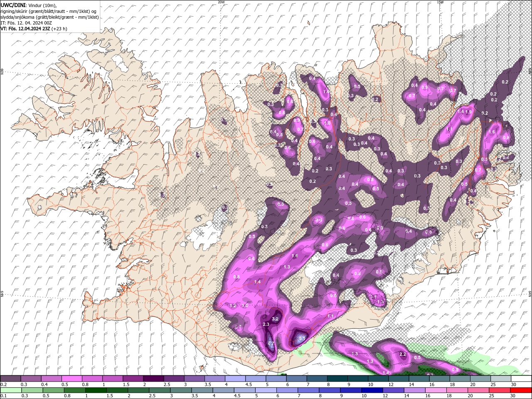The image size is (532, 399).
Task: Click the 2.2 value off the south coast
Action: pos(402,354)
